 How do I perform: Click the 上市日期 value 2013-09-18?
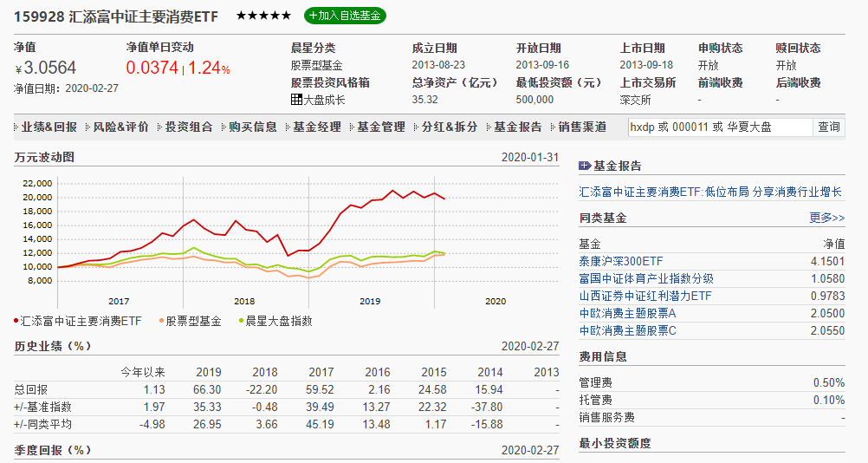646,65
